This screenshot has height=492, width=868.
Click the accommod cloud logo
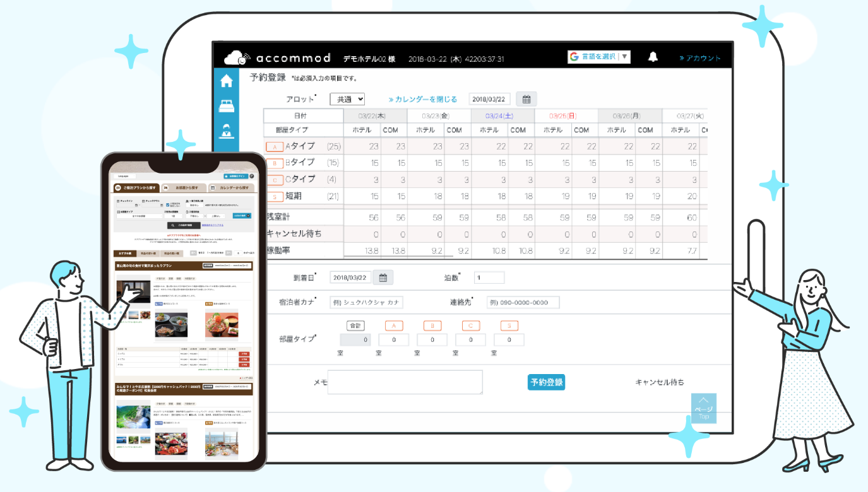[x=237, y=58]
